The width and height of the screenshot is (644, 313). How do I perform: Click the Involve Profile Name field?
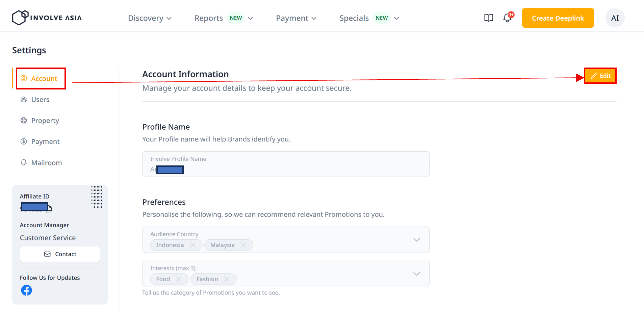click(x=286, y=164)
